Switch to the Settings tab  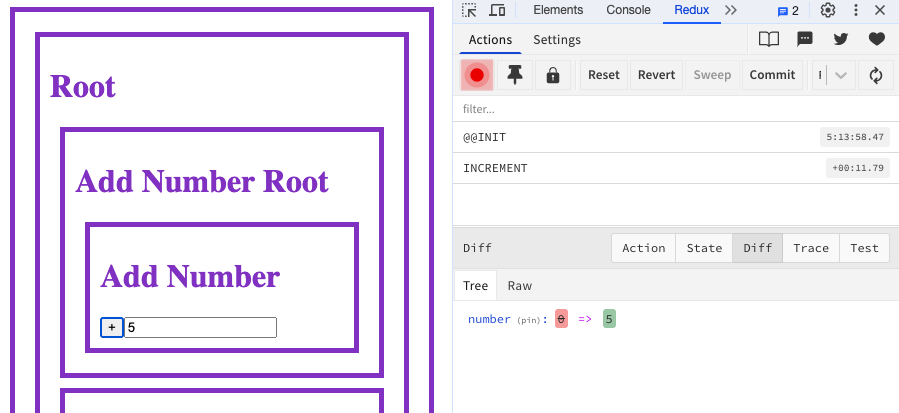pyautogui.click(x=557, y=40)
